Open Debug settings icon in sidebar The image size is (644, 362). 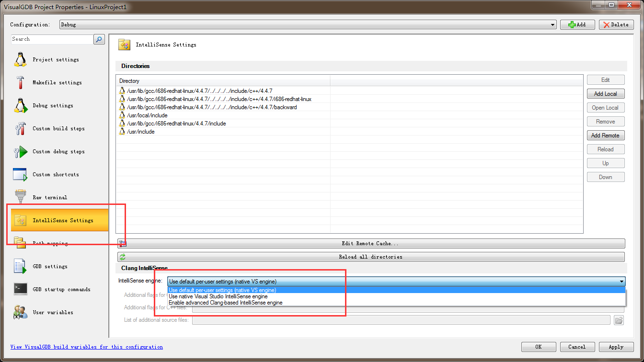20,105
